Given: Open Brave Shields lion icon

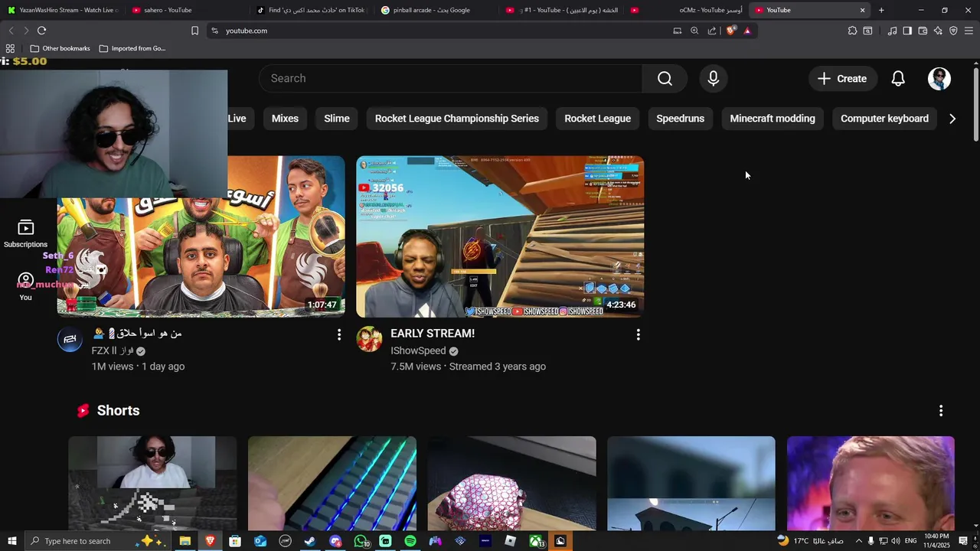Looking at the screenshot, I should tap(730, 31).
